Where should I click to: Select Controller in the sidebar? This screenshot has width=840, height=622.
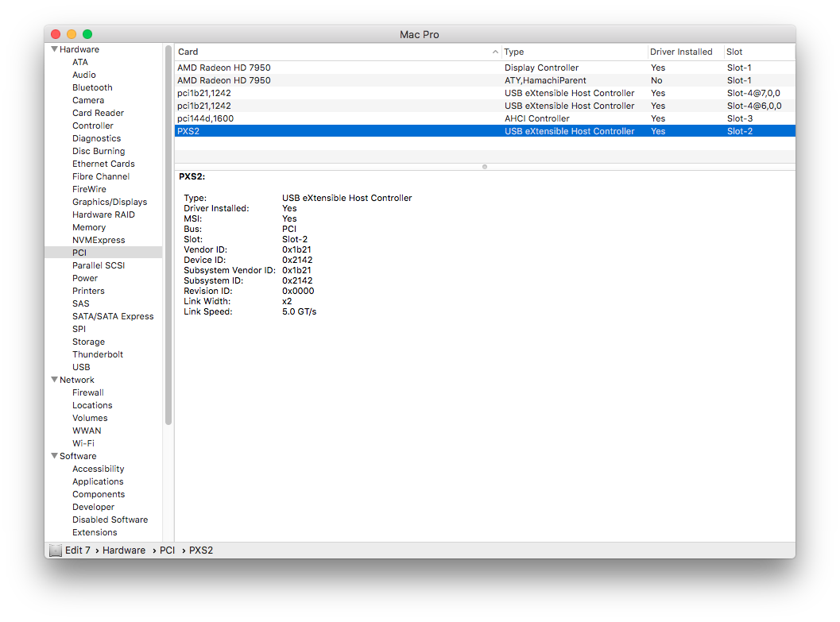(93, 126)
